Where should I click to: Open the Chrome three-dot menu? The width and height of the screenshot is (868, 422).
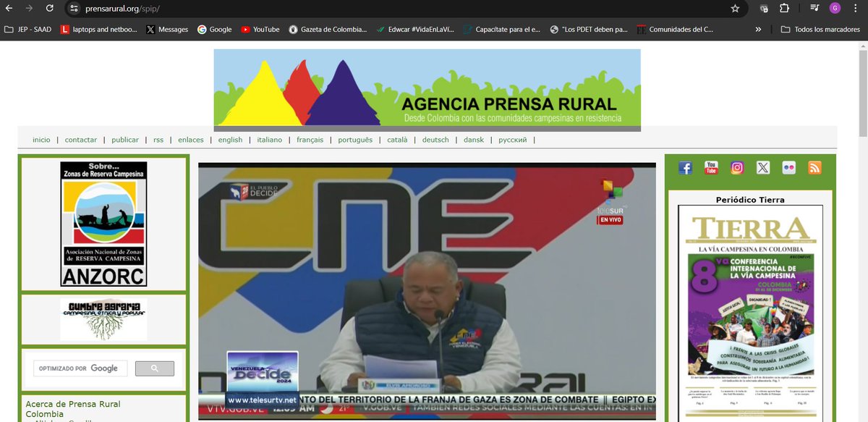tap(856, 9)
